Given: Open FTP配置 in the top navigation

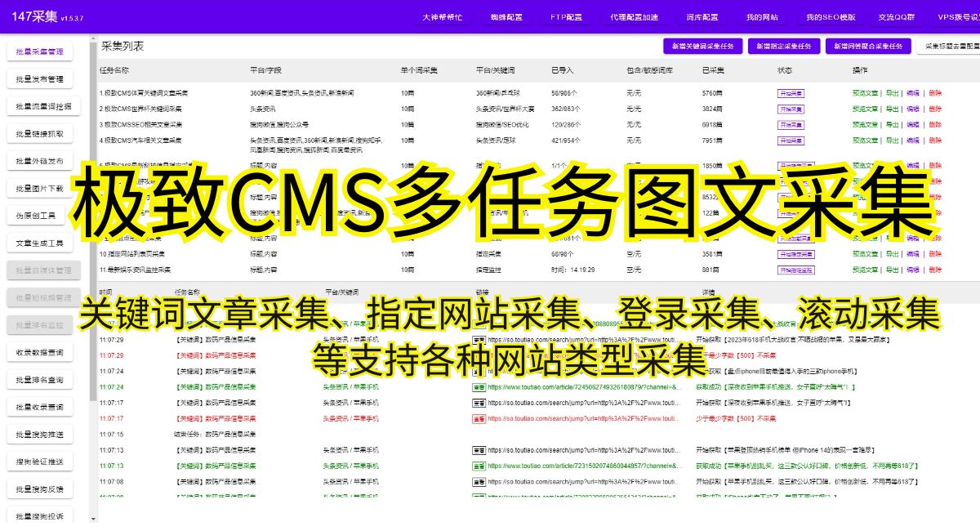Looking at the screenshot, I should tap(566, 16).
